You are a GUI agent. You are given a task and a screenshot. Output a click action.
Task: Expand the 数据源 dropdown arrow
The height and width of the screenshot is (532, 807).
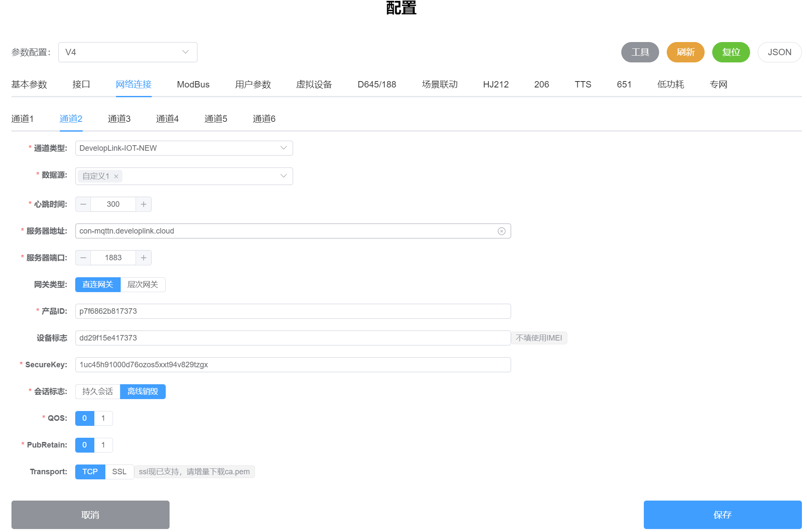pyautogui.click(x=283, y=176)
